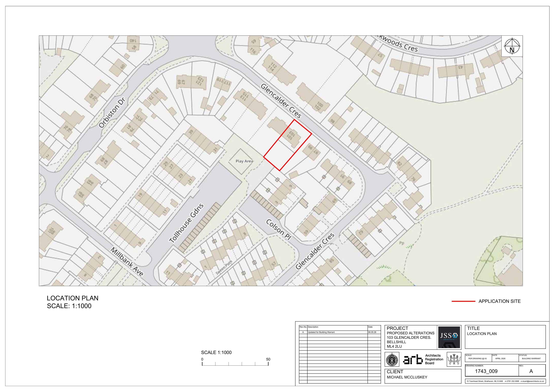Image resolution: width=555 pixels, height=392 pixels.
Task: Click the drawing number '1743_009'
Action: [486, 371]
